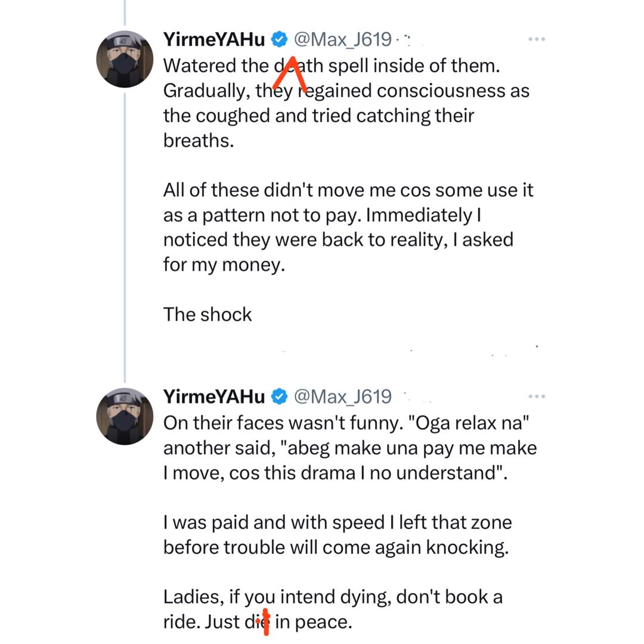Click the verified badge on the second tweet
The height and width of the screenshot is (644, 644).
click(279, 397)
